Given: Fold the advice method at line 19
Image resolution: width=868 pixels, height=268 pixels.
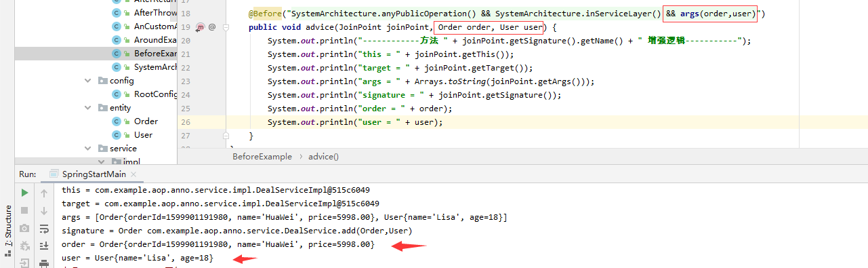Looking at the screenshot, I should [x=226, y=27].
